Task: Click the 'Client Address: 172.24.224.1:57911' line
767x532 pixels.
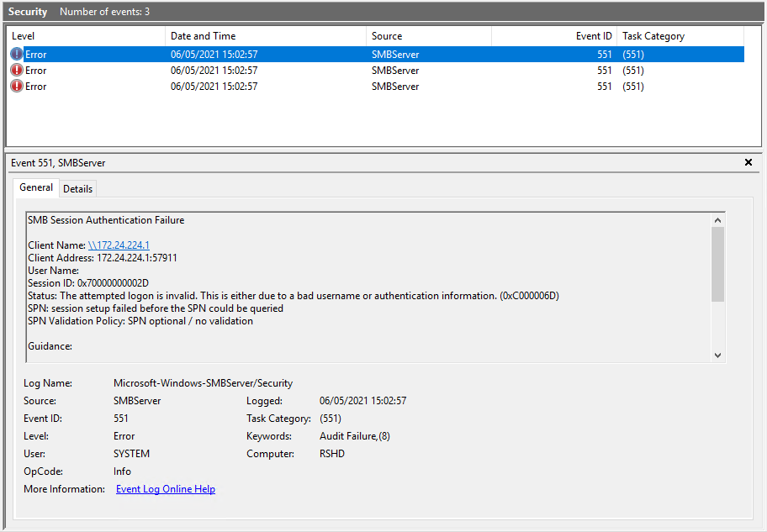Action: tap(103, 258)
